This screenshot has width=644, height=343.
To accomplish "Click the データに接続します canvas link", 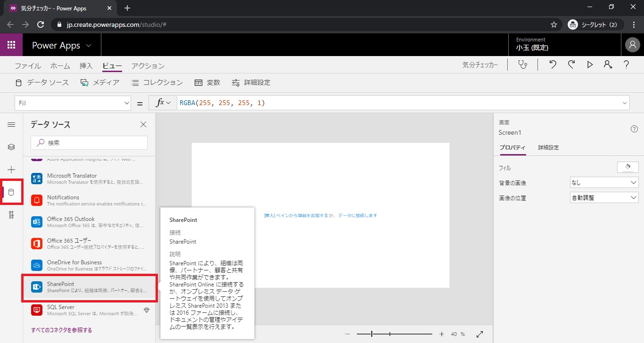I will [x=357, y=215].
